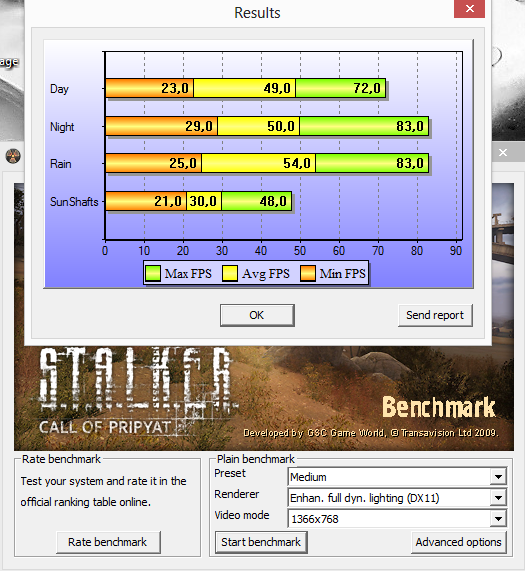Image resolution: width=525 pixels, height=571 pixels.
Task: Click the orange Min FPS legend swatch
Action: coord(308,273)
